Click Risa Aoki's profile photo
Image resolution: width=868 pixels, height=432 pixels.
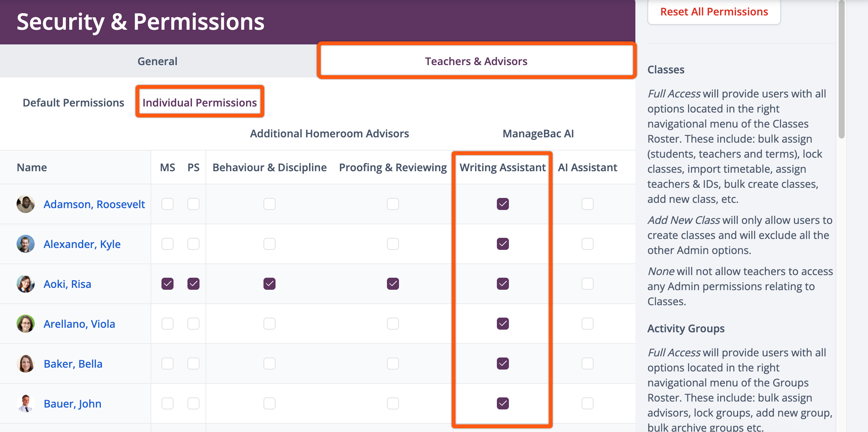[26, 284]
